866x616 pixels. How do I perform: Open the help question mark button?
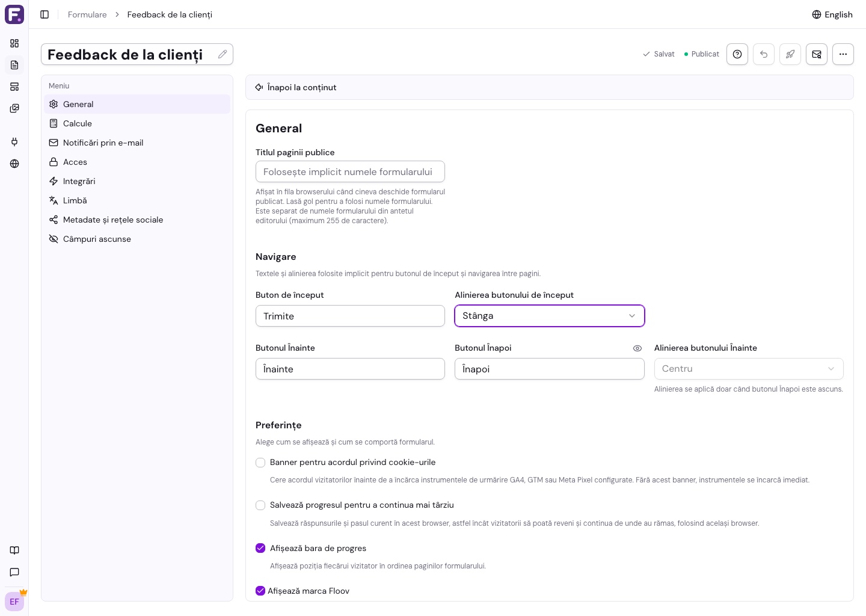click(x=737, y=54)
